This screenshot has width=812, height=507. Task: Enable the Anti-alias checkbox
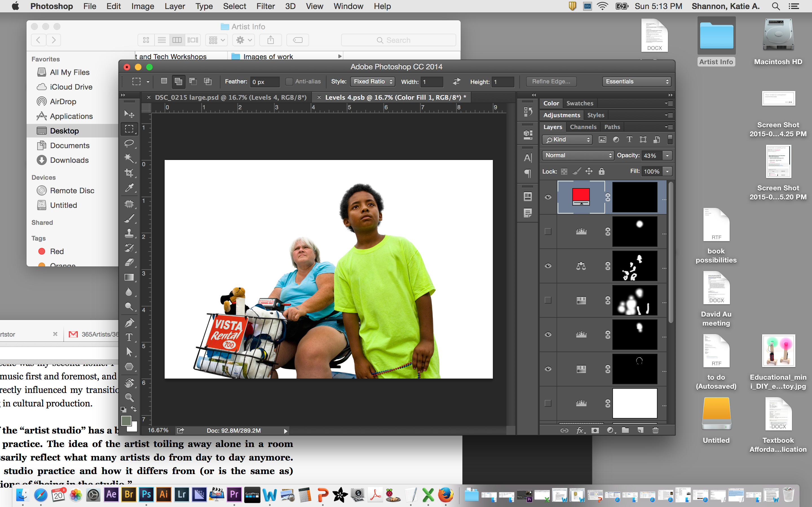289,81
